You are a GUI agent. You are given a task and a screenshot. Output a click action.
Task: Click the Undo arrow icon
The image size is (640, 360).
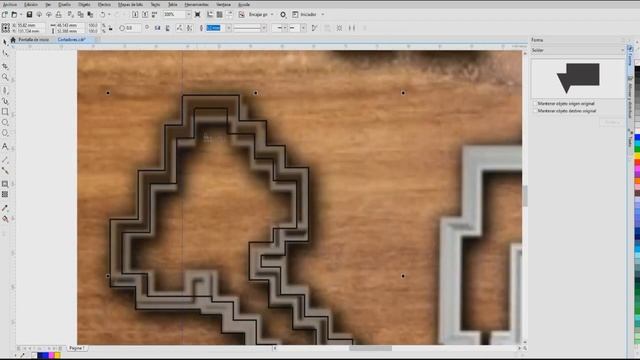[102, 14]
